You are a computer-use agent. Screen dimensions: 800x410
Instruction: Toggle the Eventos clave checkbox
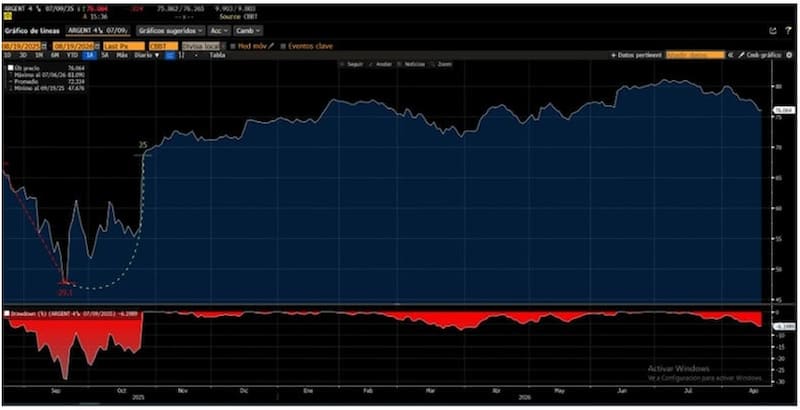283,46
